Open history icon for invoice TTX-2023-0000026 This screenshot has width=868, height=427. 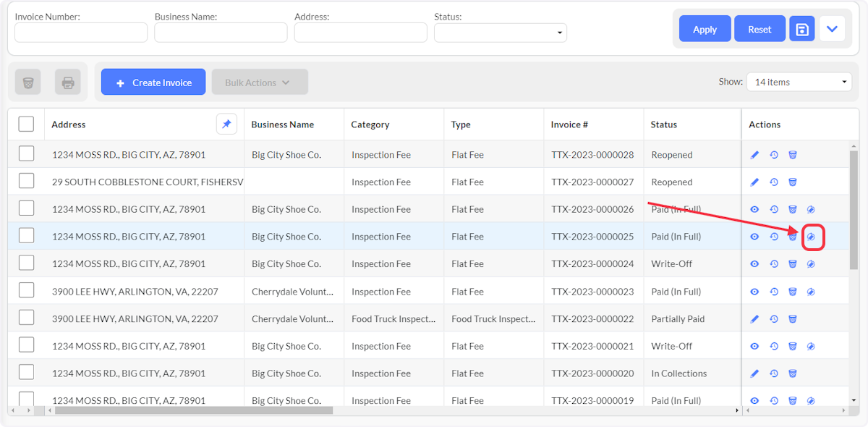(773, 209)
